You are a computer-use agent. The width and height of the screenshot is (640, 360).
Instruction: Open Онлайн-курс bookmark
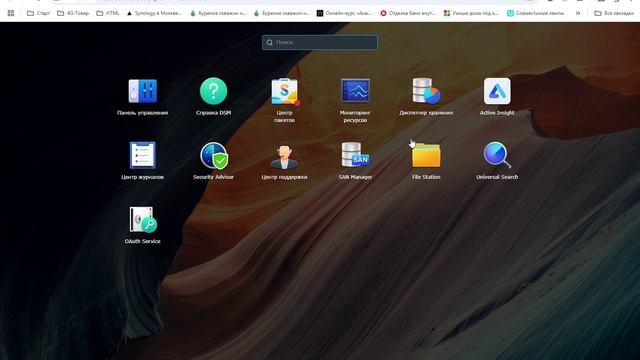(x=344, y=13)
